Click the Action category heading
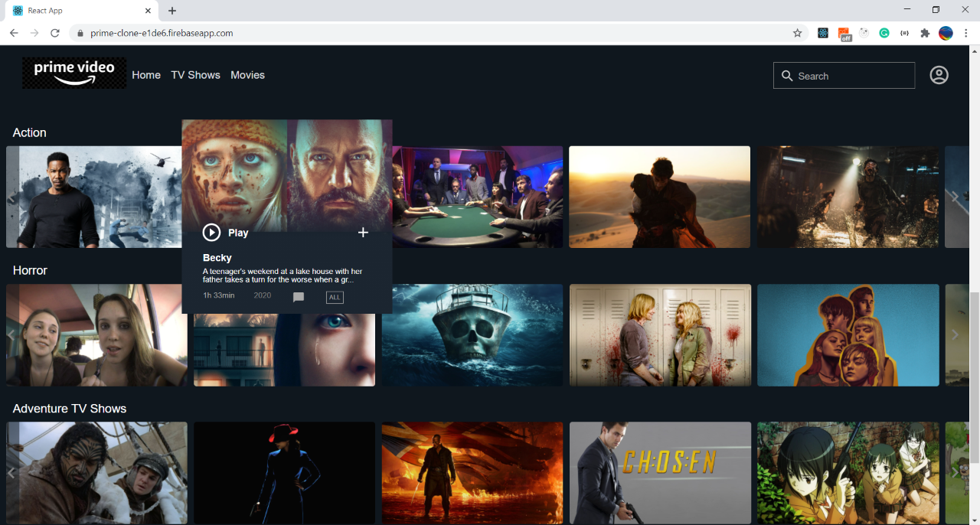The image size is (980, 525). pos(30,132)
